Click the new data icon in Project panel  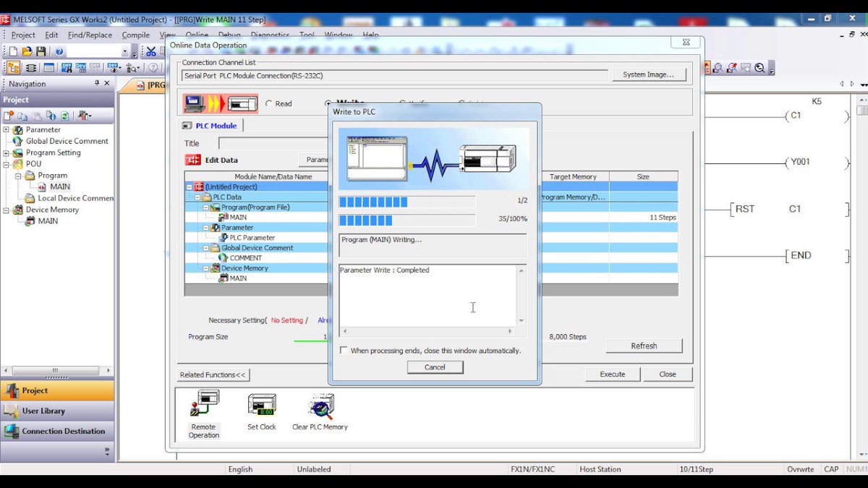coord(9,116)
